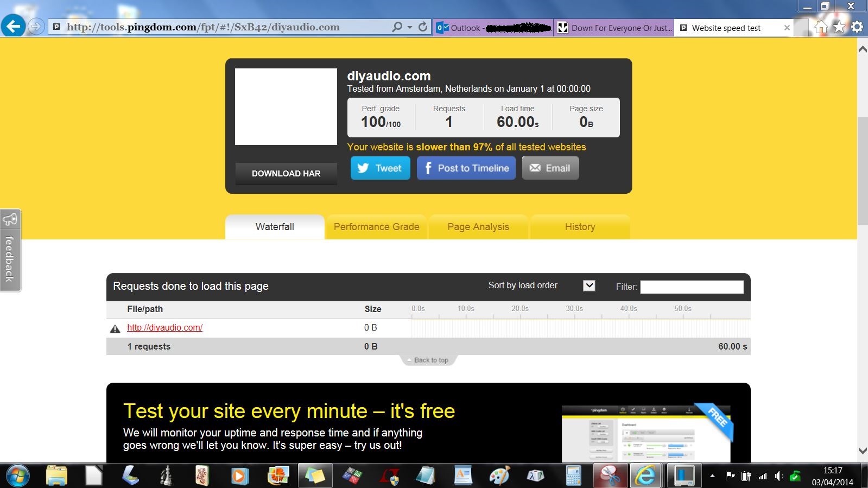Image resolution: width=868 pixels, height=488 pixels.
Task: Share result with Tweet button
Action: (380, 168)
